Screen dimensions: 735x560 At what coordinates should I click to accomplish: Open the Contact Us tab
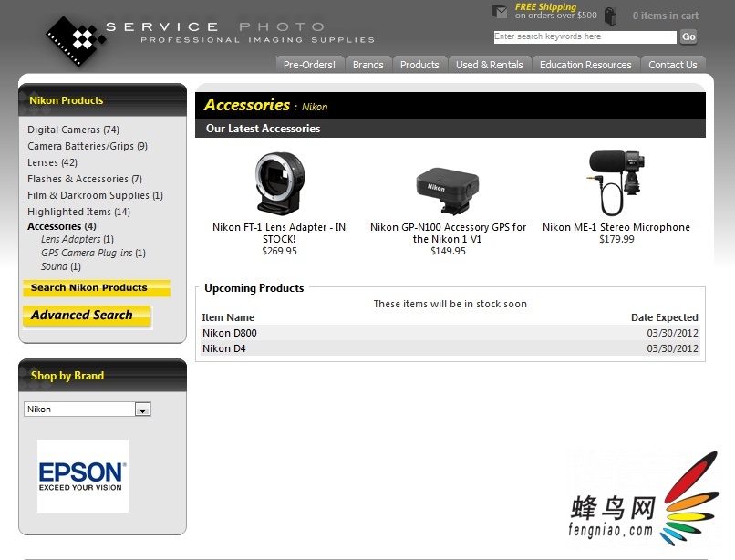pos(673,65)
